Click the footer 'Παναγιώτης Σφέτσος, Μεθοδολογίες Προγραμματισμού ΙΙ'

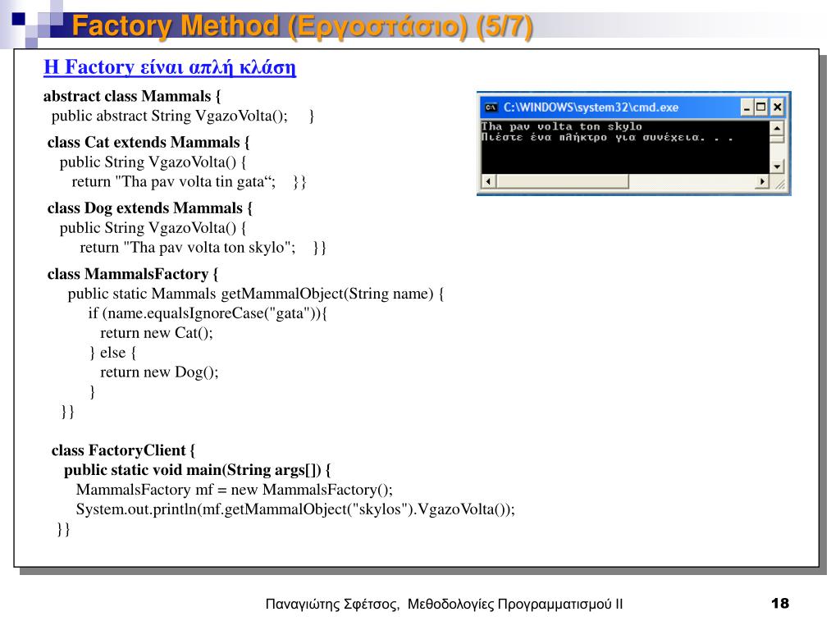pyautogui.click(x=444, y=605)
